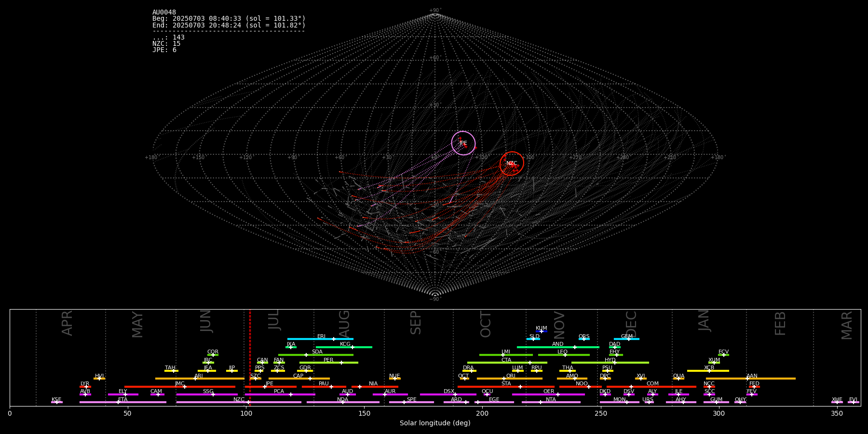
Task: Click the AAN shower bar in timeline
Action: (x=751, y=379)
